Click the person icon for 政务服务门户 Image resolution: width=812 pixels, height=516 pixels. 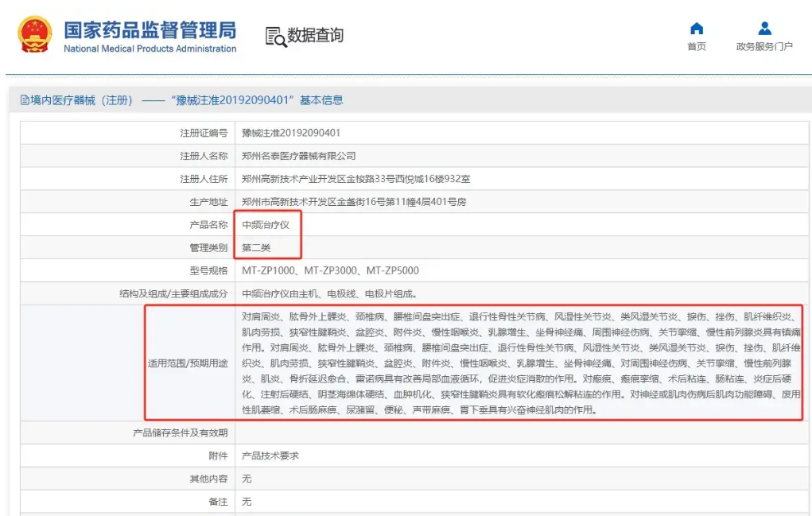point(764,29)
